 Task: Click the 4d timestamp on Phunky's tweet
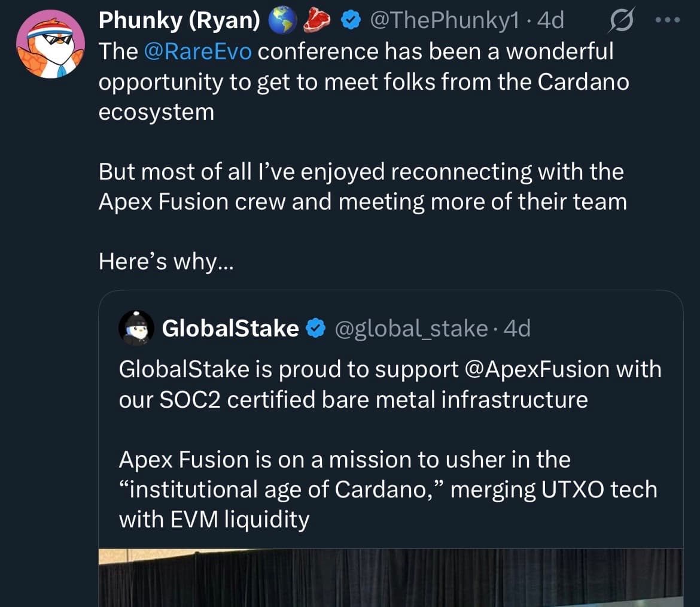(550, 21)
